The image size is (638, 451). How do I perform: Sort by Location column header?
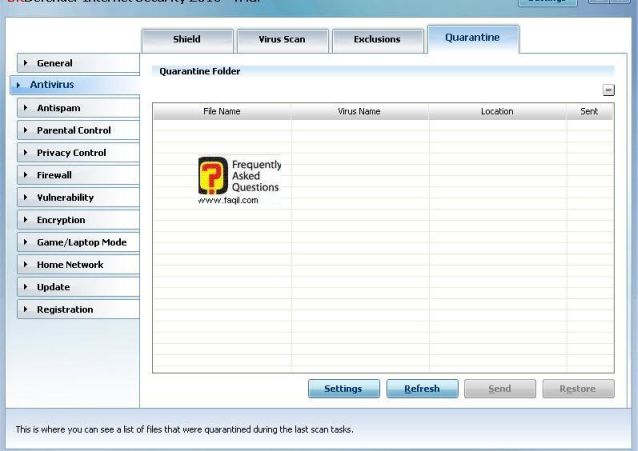[497, 112]
